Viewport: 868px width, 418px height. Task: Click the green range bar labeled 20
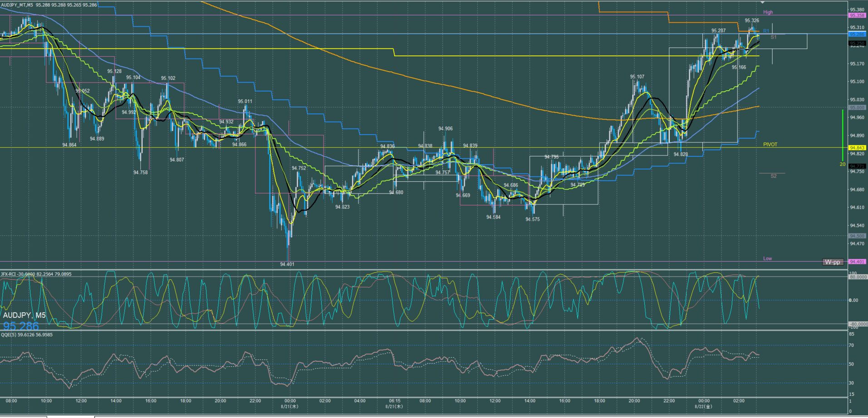843,135
